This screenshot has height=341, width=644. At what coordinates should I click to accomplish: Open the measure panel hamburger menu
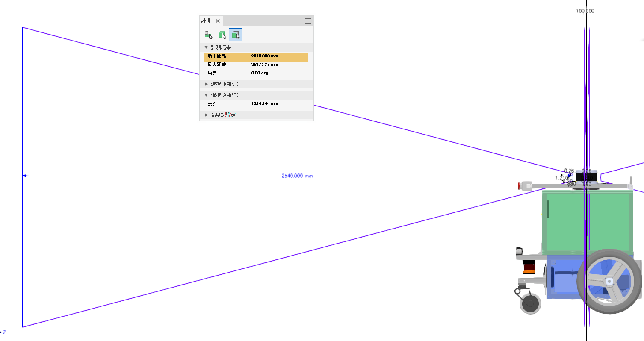click(x=308, y=21)
